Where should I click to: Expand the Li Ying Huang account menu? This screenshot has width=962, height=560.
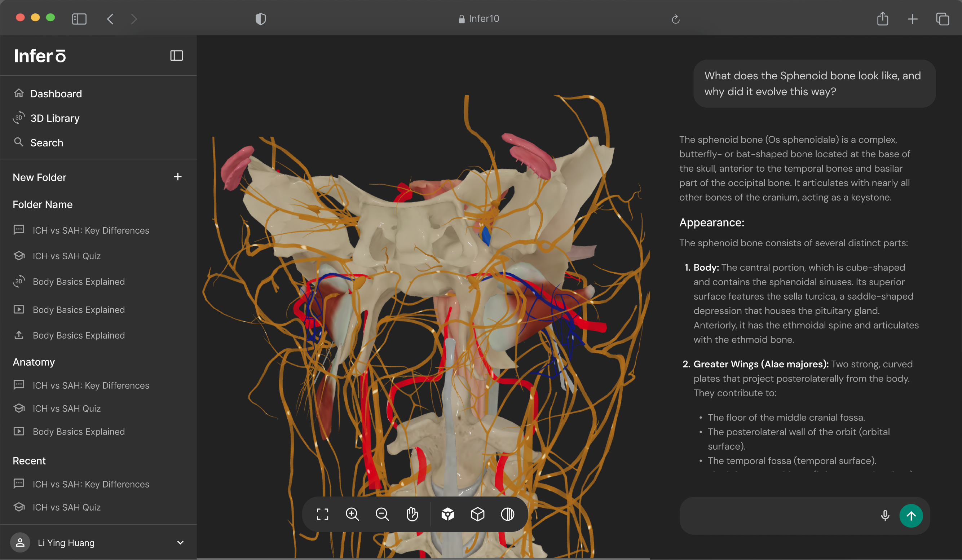(180, 542)
